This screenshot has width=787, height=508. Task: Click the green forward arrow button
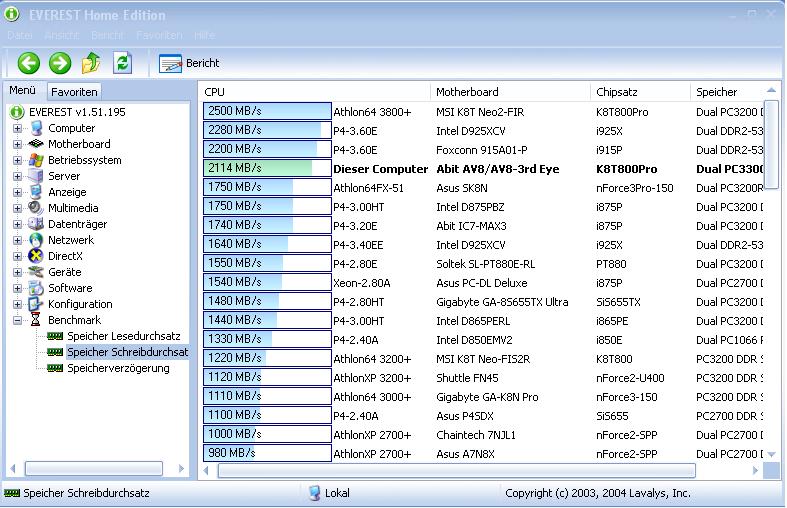(x=60, y=63)
